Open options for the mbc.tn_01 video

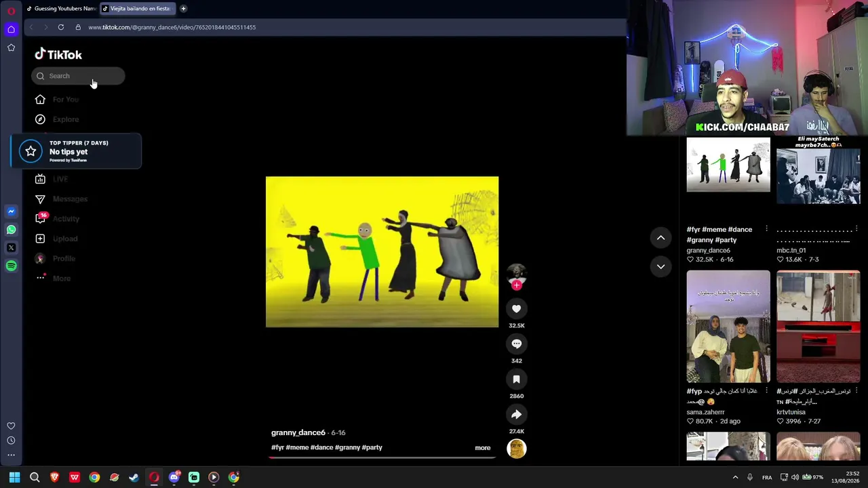click(x=856, y=229)
